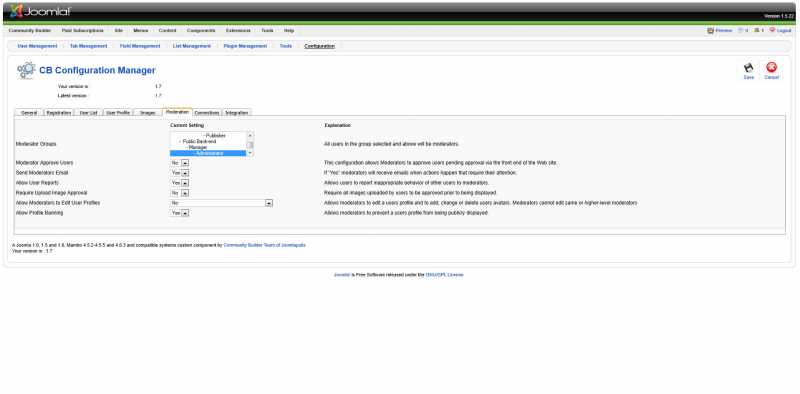Open the Extensions menu
This screenshot has height=394, width=800.
point(238,31)
